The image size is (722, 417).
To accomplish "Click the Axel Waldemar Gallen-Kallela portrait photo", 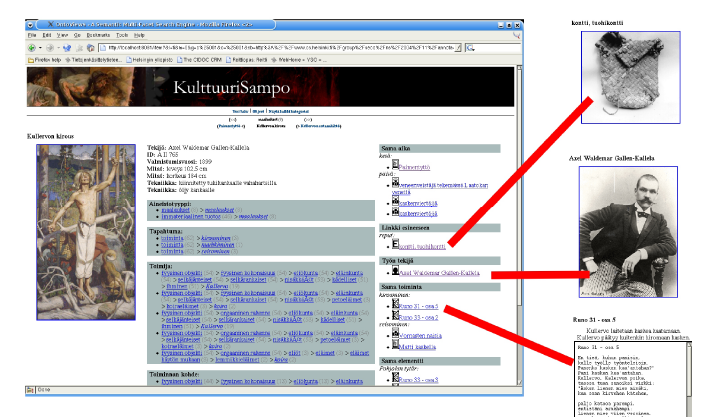I will [628, 232].
